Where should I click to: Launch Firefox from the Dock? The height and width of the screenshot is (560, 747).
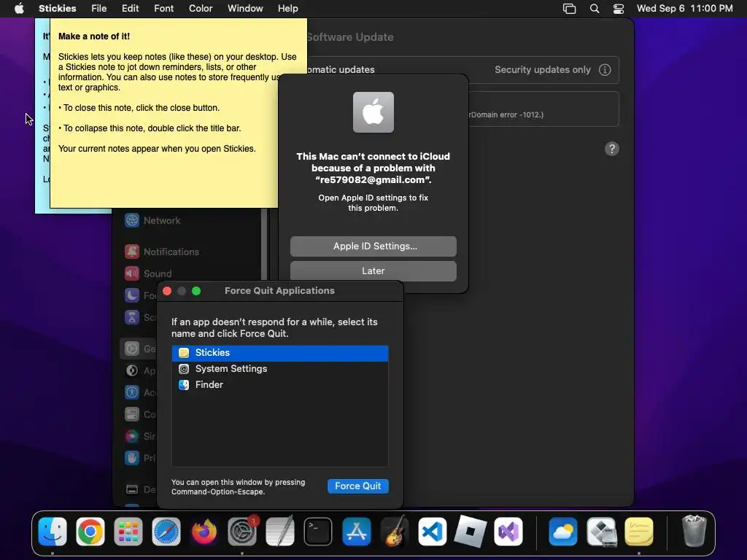204,531
